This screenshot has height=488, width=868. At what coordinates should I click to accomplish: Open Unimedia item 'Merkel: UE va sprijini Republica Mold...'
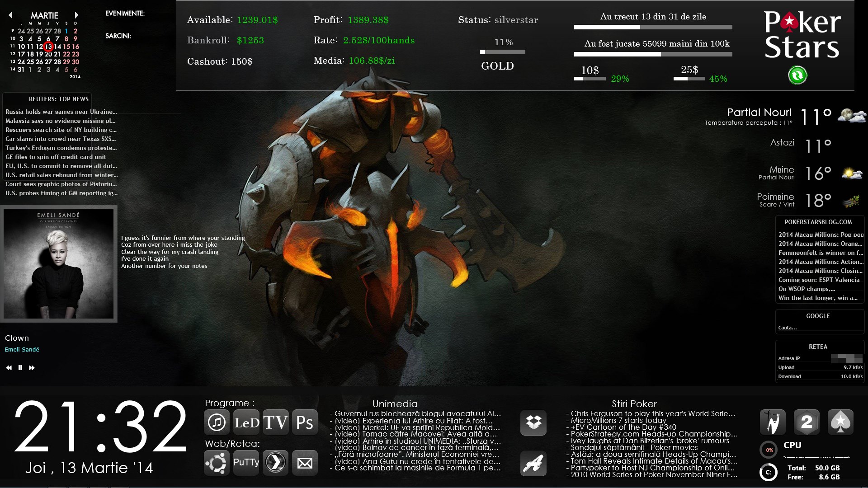pos(415,427)
